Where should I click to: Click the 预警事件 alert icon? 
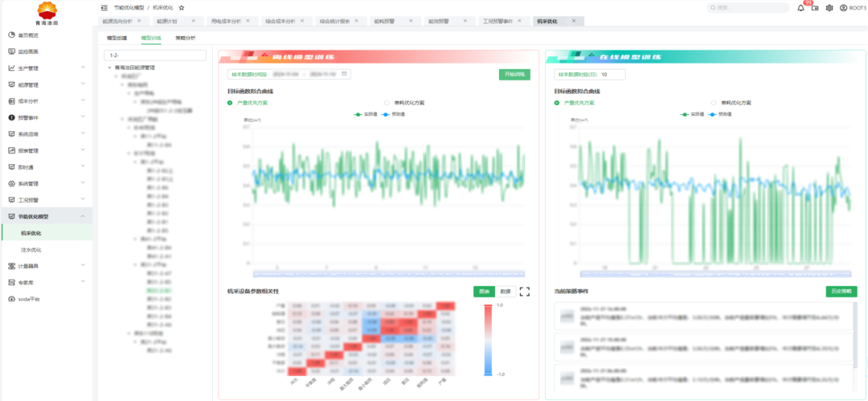pyautogui.click(x=11, y=117)
